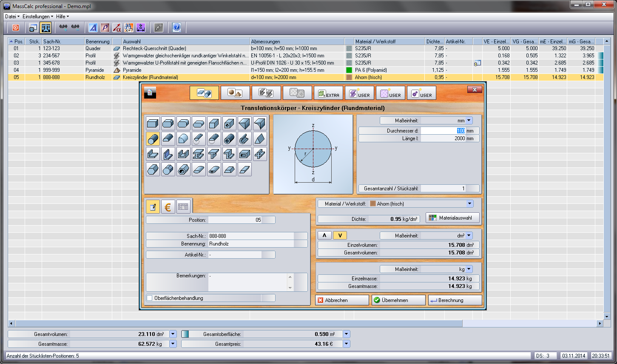
Task: Switch to the Euro price tab
Action: click(168, 207)
